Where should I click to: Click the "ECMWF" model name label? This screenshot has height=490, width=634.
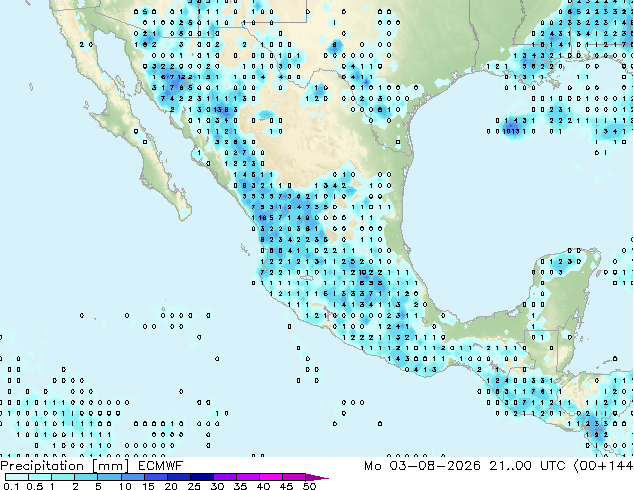pos(161,466)
